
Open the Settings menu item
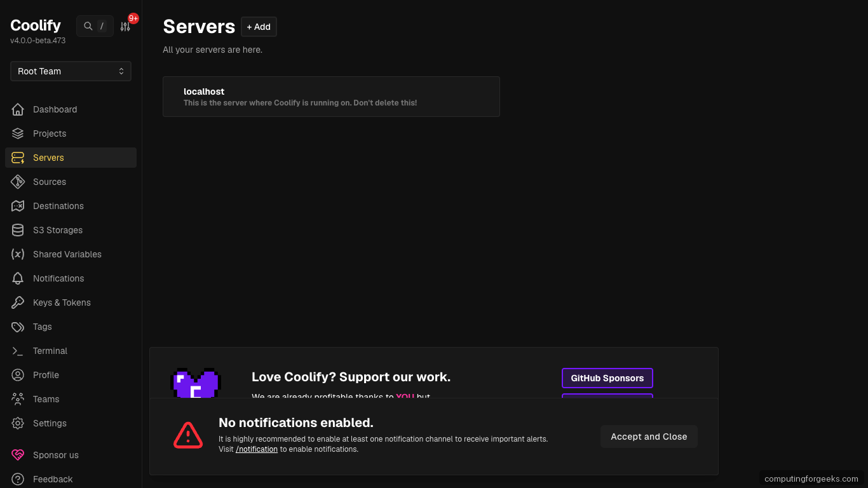[50, 423]
